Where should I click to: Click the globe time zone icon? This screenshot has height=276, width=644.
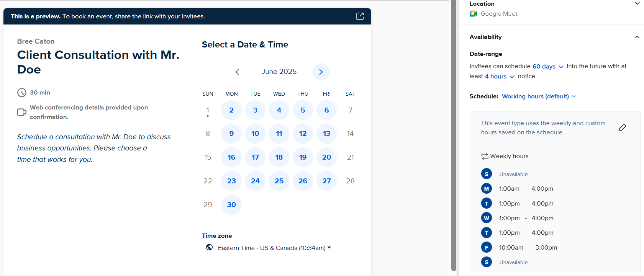point(209,247)
